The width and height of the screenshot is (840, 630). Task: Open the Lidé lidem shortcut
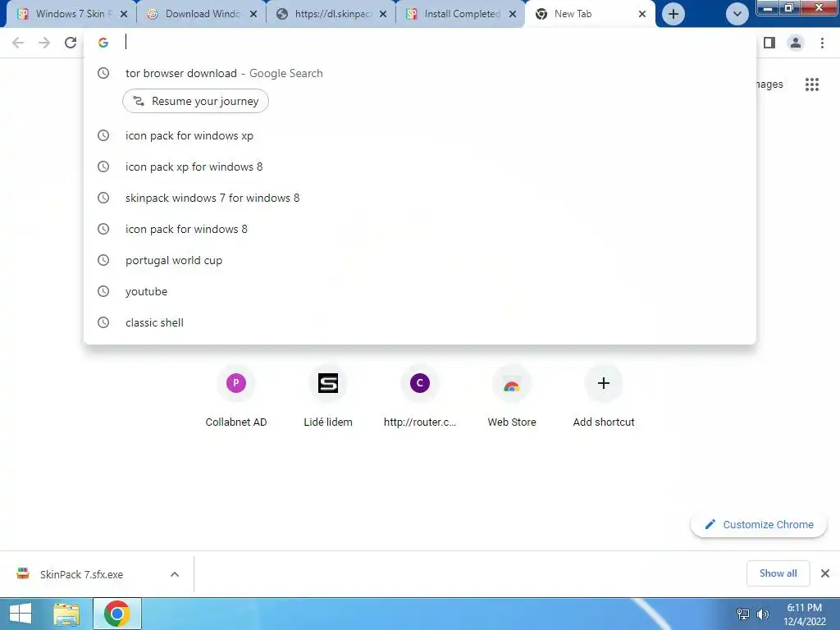(x=328, y=396)
